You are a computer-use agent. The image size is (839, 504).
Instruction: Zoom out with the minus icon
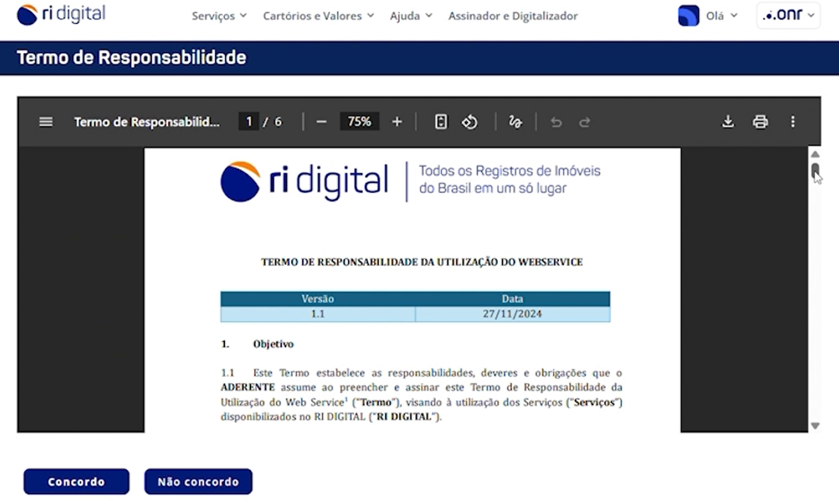[321, 122]
